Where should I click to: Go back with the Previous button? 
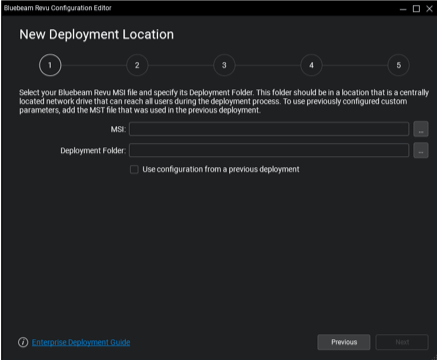tap(344, 342)
